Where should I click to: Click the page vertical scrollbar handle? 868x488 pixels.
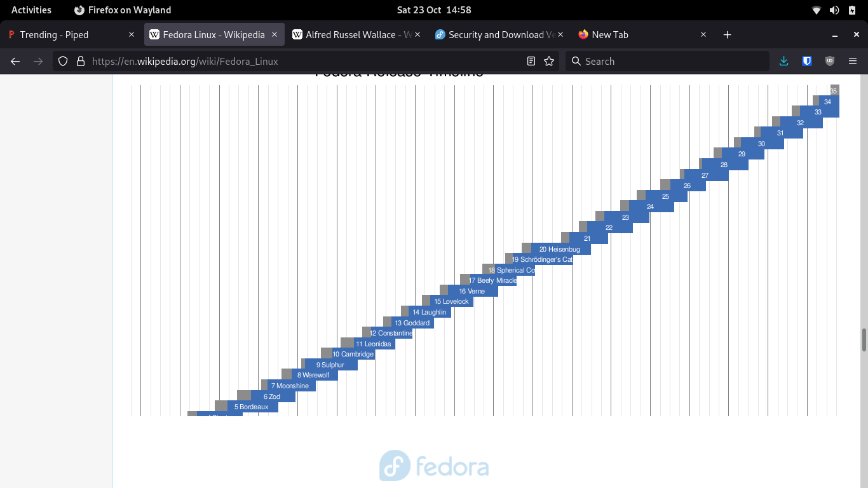864,340
